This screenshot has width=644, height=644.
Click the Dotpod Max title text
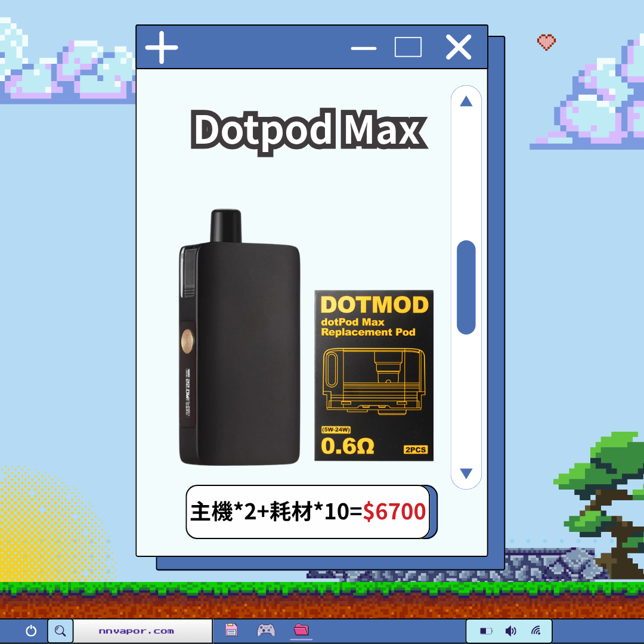coord(309,131)
